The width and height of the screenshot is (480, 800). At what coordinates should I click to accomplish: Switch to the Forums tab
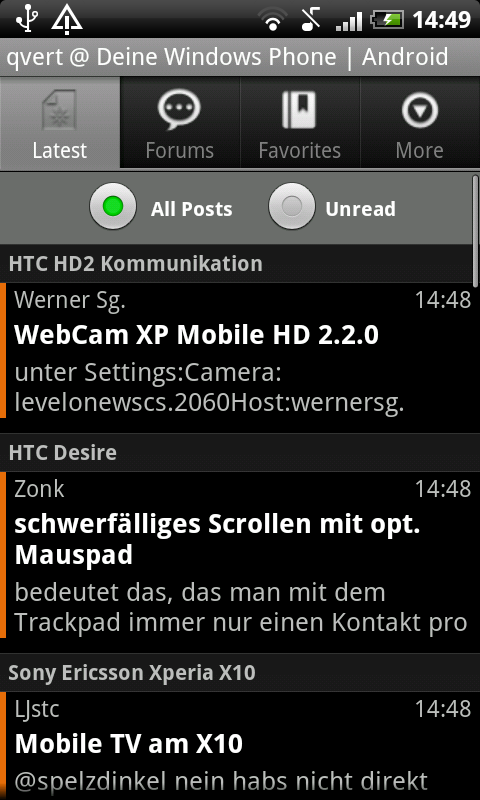pos(180,122)
